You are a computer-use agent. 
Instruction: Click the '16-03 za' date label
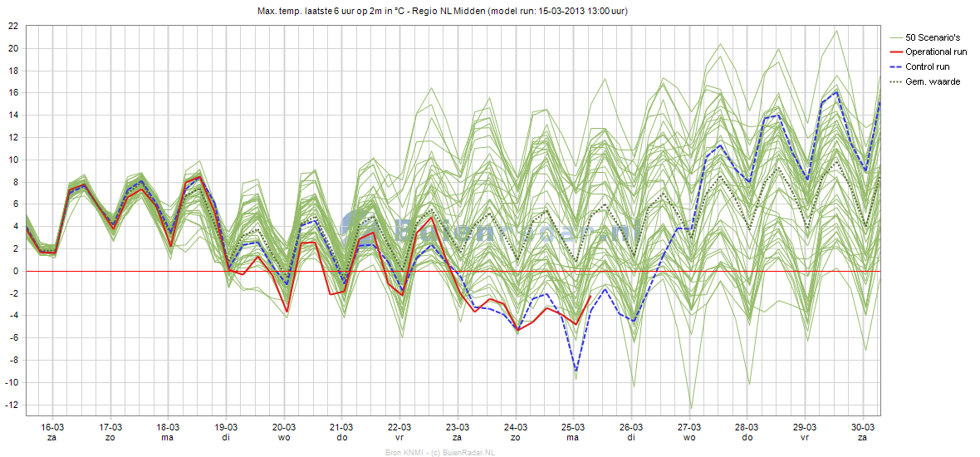click(52, 432)
